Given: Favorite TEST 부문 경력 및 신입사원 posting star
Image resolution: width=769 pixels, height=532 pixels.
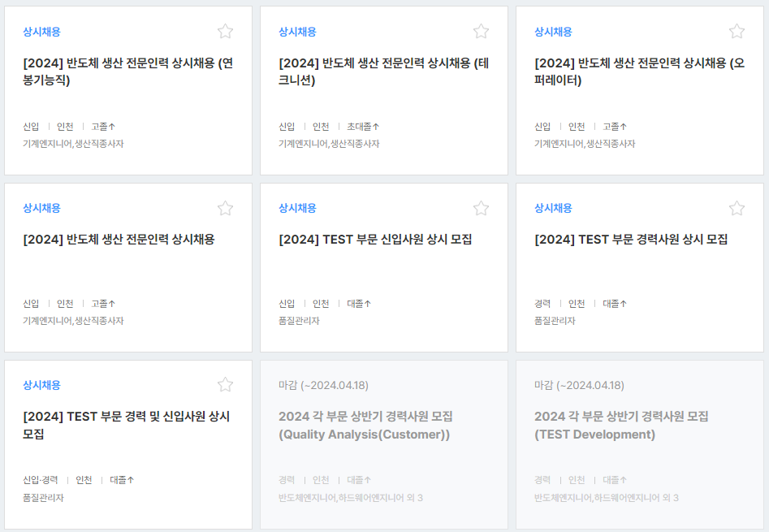Looking at the screenshot, I should click(x=225, y=384).
